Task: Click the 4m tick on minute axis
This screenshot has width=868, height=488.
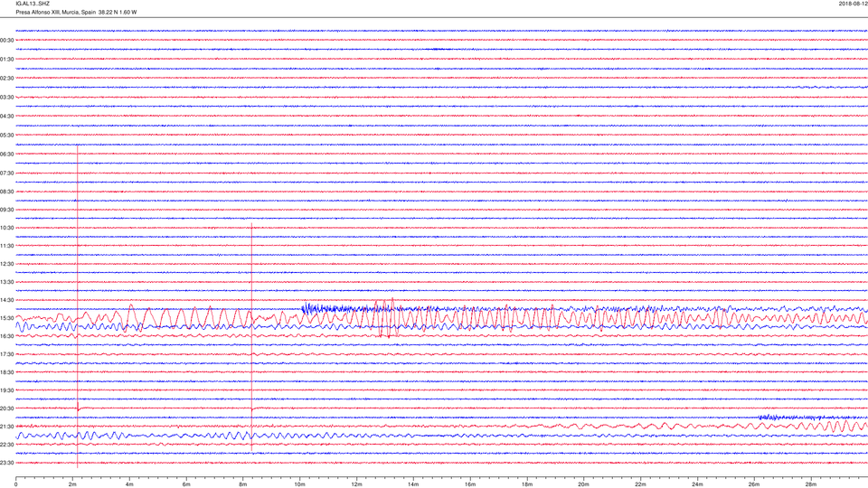Action: pos(129,484)
